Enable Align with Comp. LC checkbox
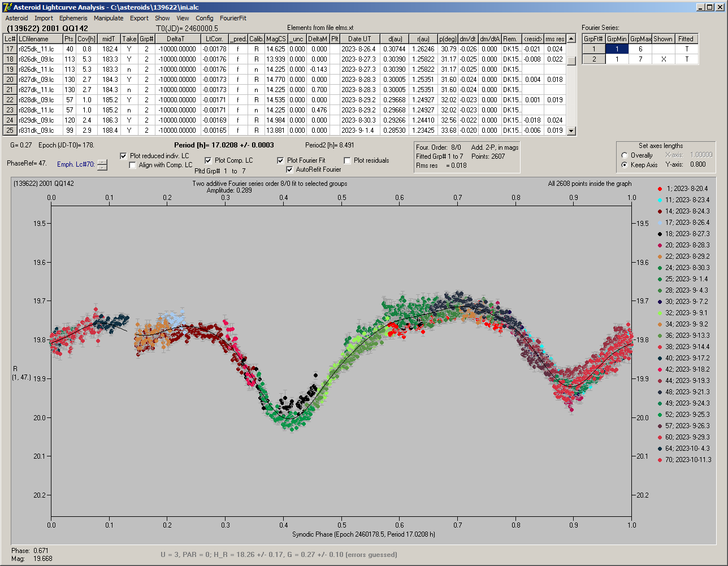 [133, 166]
